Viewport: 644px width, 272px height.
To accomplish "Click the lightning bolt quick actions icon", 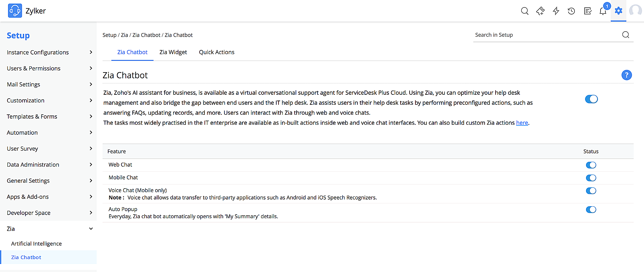I will click(556, 11).
